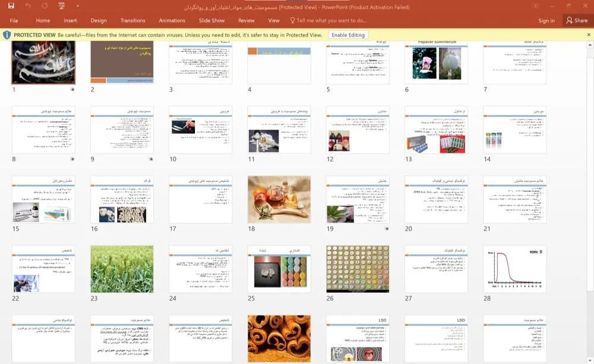Viewport: 594px width, 364px height.
Task: Open the Review tab
Action: (x=247, y=20)
